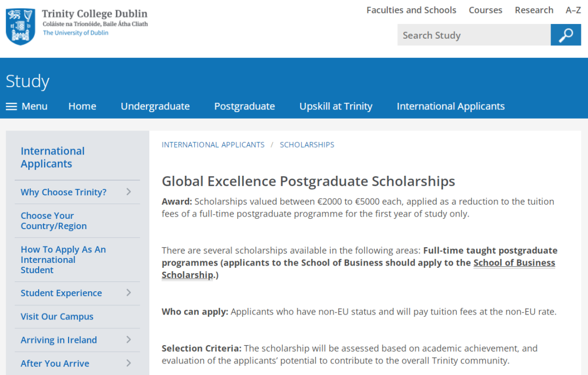Click the magnifying glass search button
This screenshot has width=588, height=375.
tap(566, 35)
